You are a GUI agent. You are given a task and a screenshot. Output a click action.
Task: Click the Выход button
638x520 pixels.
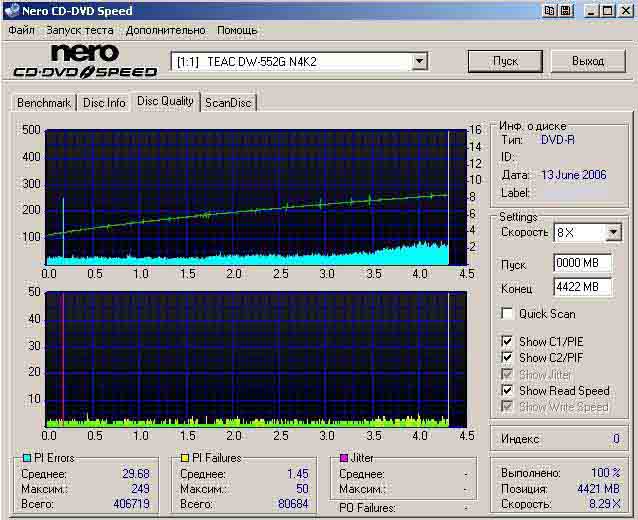pyautogui.click(x=587, y=61)
